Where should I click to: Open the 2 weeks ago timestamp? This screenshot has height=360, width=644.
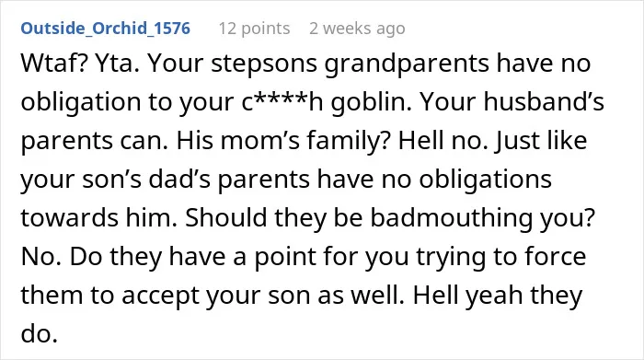pyautogui.click(x=357, y=29)
